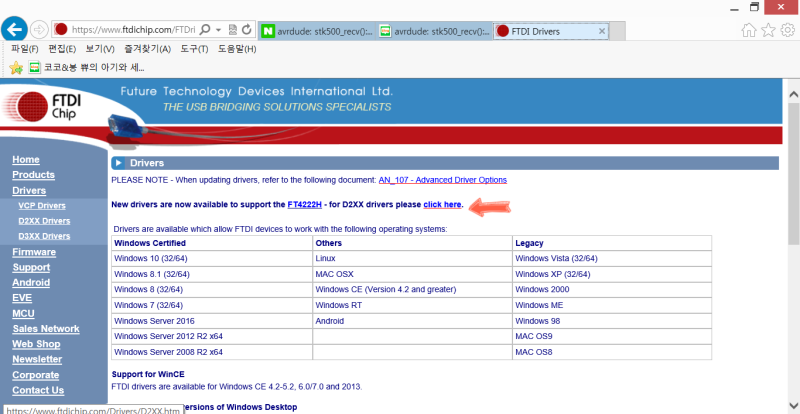The image size is (800, 414).
Task: Click the compatibility view icon in address bar
Action: point(233,30)
